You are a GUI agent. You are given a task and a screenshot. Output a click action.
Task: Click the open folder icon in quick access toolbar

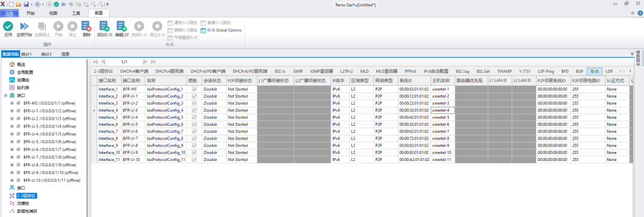[x=19, y=4]
